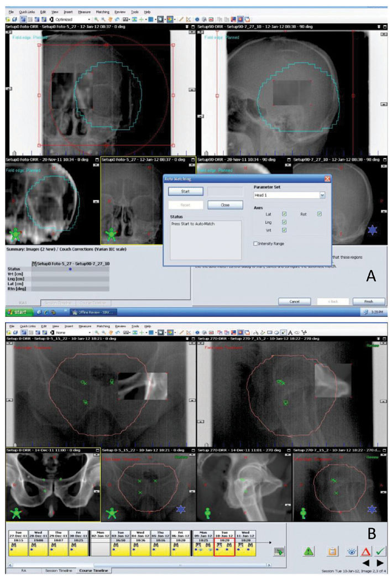The width and height of the screenshot is (392, 578).
Task: Select the pan hand tool in the skull window toolbar
Action: pyautogui.click(x=110, y=19)
